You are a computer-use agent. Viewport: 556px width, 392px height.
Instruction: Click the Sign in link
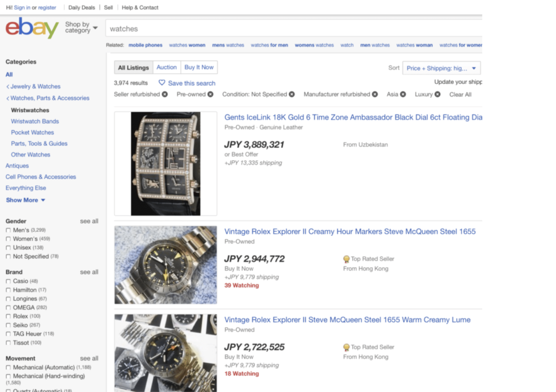tap(22, 8)
